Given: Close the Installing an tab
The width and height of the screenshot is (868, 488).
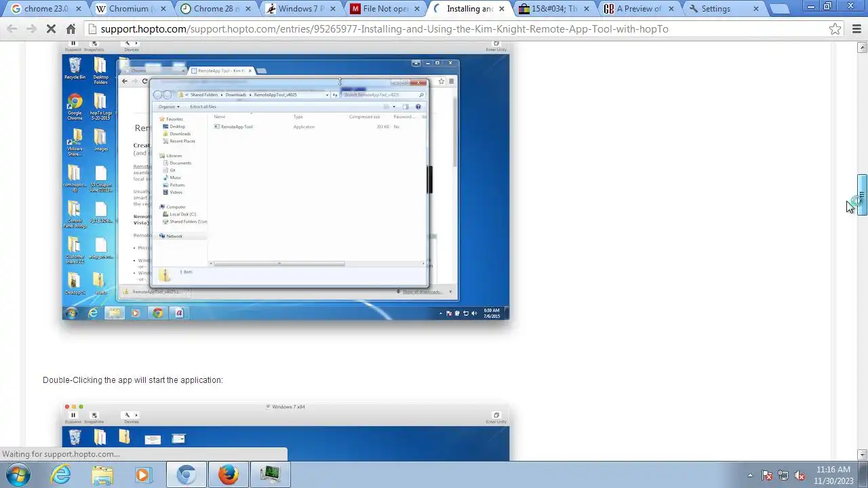Looking at the screenshot, I should 502,9.
